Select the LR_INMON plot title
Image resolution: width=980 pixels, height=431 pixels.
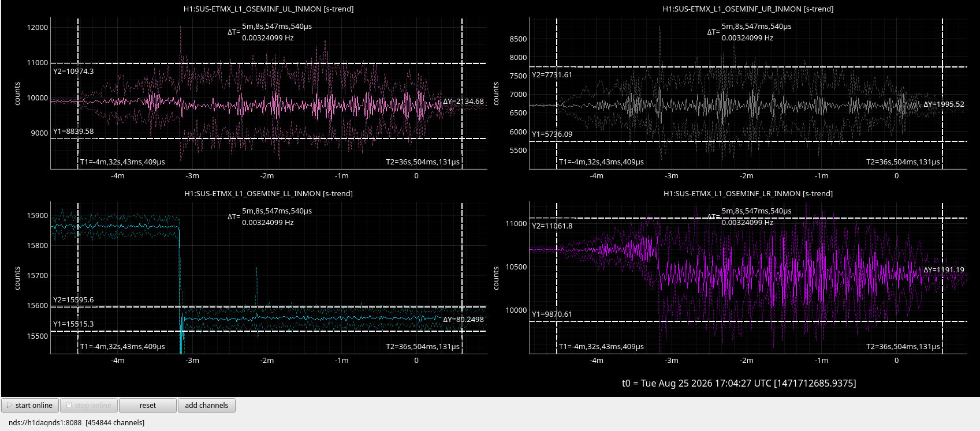tap(748, 193)
